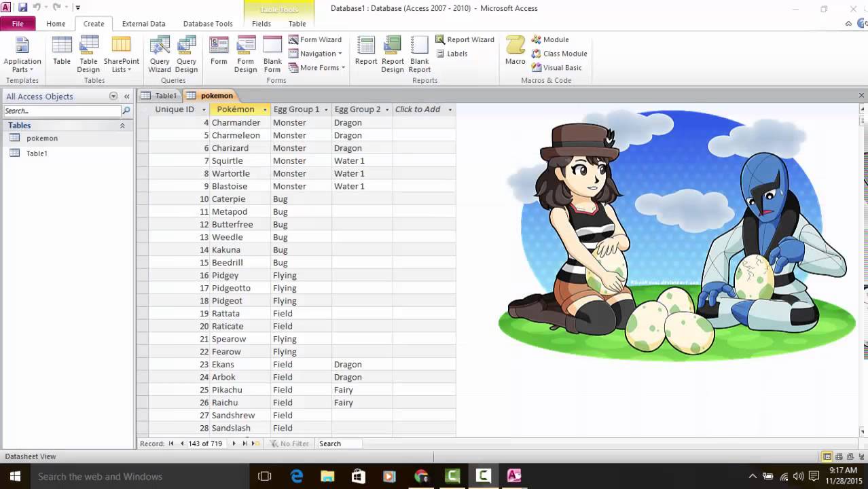
Task: Click the Click to Add column header
Action: [x=424, y=109]
